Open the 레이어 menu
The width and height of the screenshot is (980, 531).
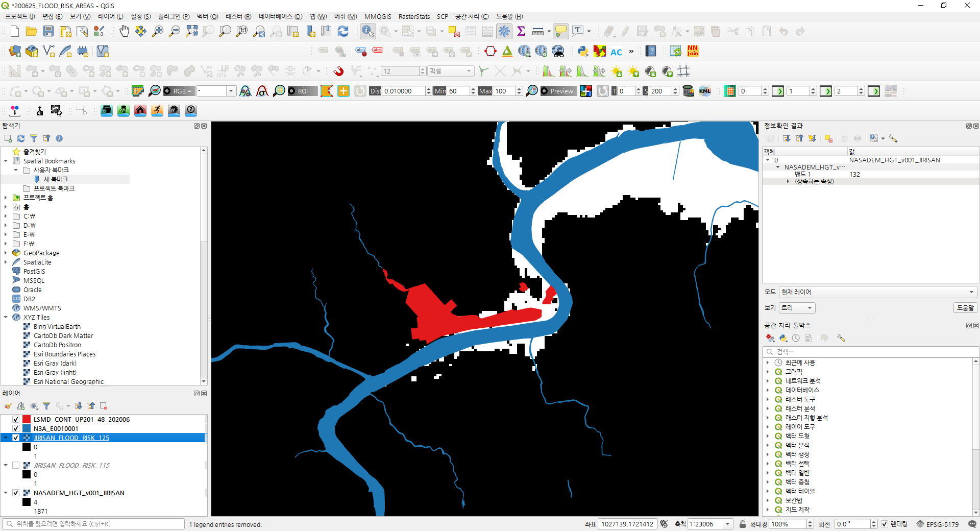tap(110, 16)
